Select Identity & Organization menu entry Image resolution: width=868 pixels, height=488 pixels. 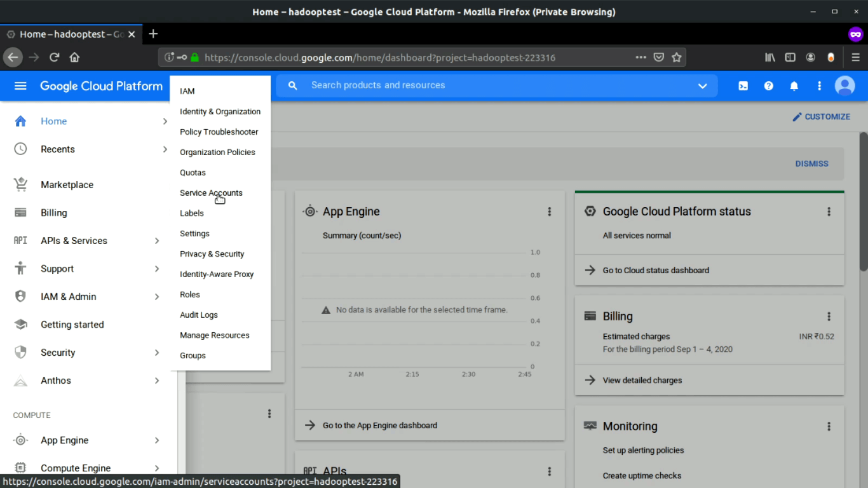click(220, 111)
